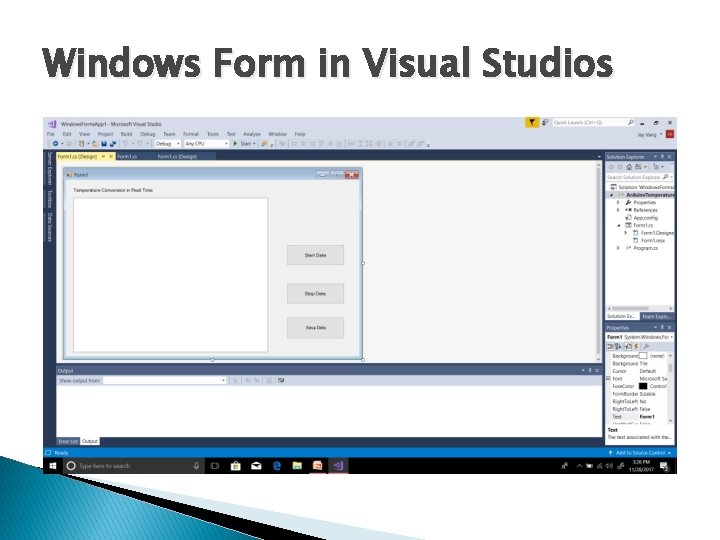Collapse the Form1.cs tree node

point(619,225)
